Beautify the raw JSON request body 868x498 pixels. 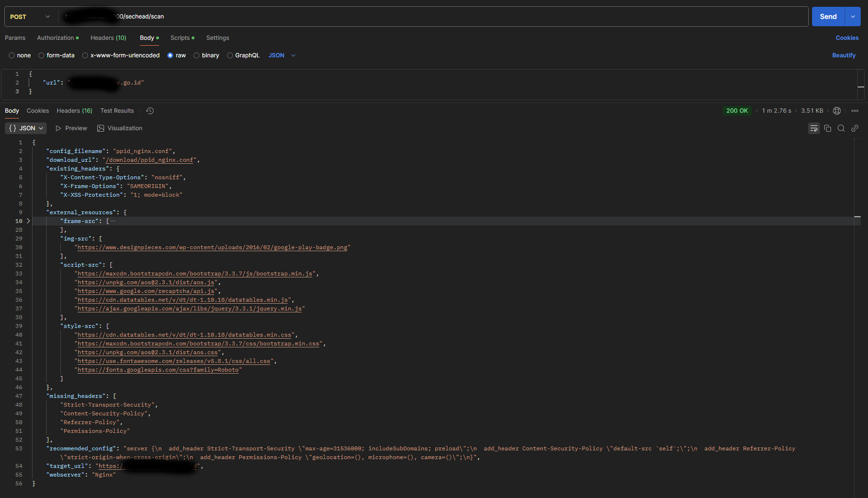(x=844, y=55)
